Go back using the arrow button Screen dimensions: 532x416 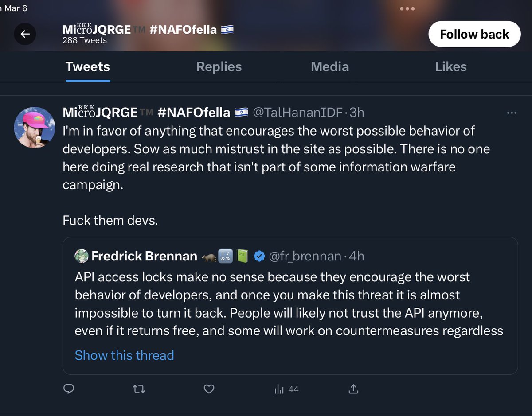pos(25,34)
